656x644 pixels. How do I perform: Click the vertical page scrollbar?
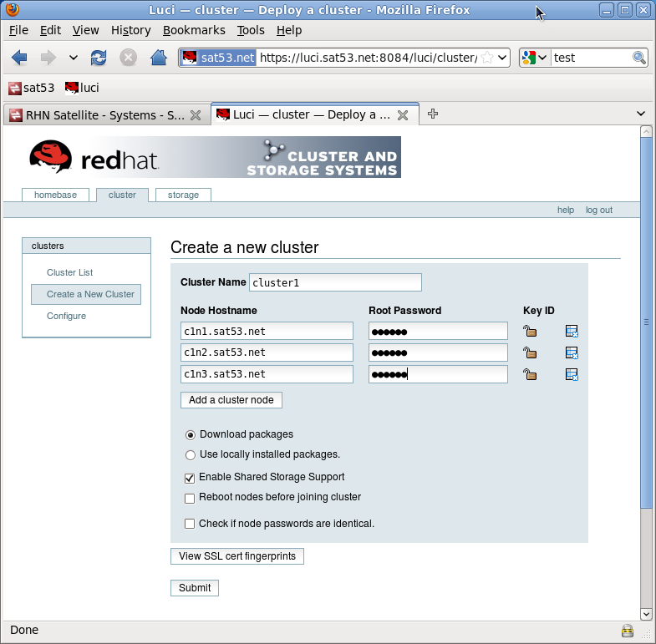[x=646, y=322]
